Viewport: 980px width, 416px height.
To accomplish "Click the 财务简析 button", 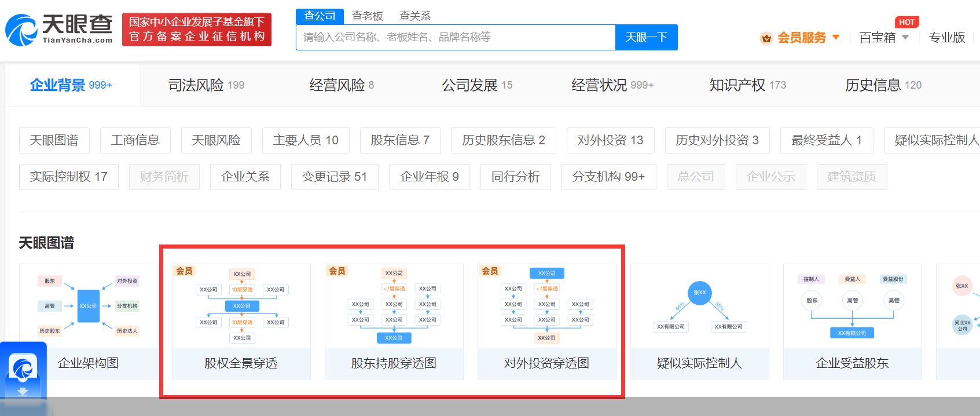I will click(164, 177).
